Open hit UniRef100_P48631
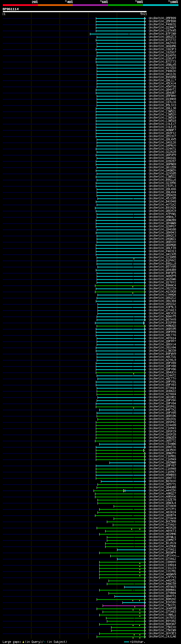The width and height of the screenshot is (181, 644). (x=162, y=24)
